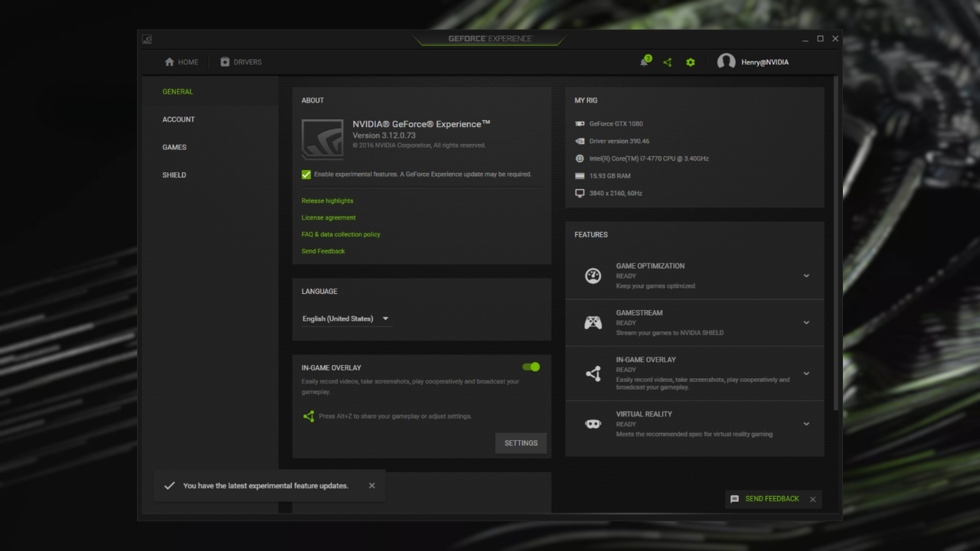Click the driver icon beside Driver version
980x551 pixels.
click(580, 141)
